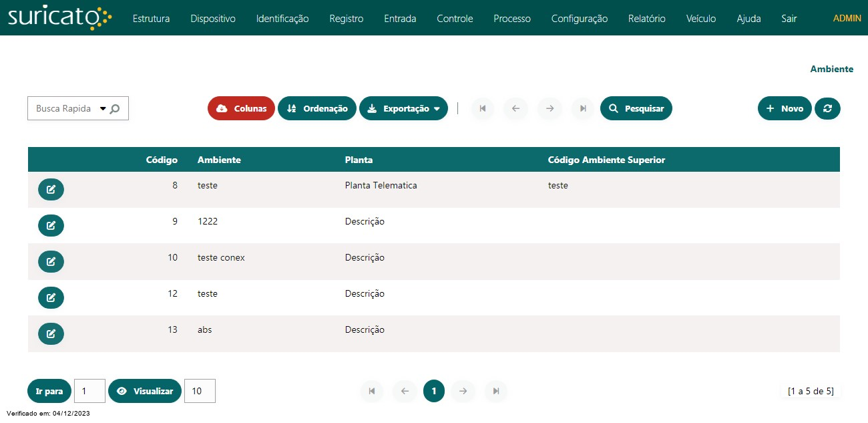Open the Identificação menu
The image size is (868, 423).
coord(282,19)
